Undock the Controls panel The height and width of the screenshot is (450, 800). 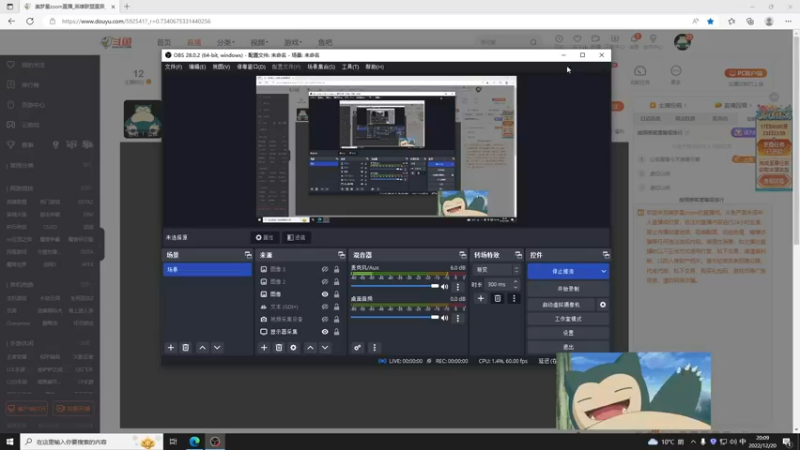[x=606, y=255]
